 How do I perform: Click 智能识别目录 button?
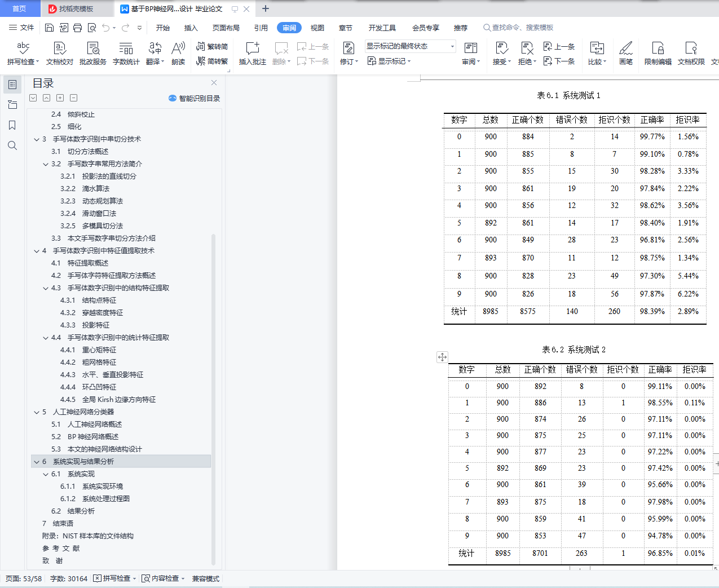pos(194,98)
